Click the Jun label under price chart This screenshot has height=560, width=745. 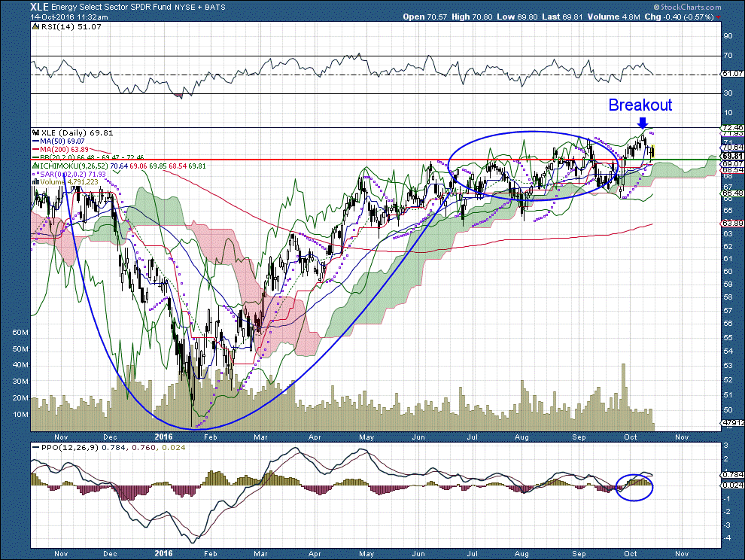tap(418, 437)
